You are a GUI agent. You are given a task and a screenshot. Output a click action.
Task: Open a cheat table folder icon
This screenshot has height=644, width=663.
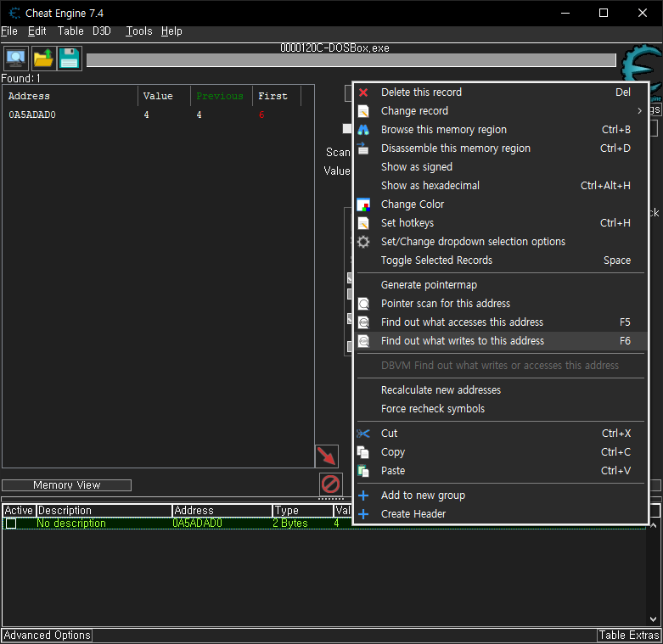[42, 59]
